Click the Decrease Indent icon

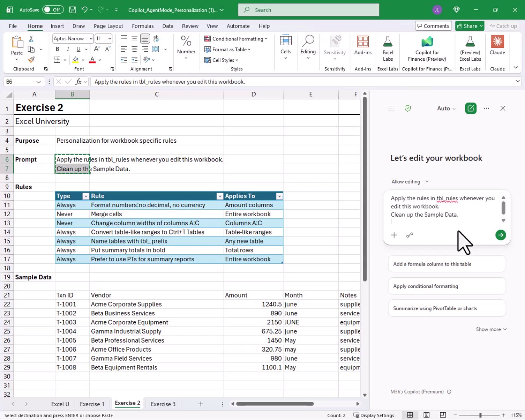click(124, 60)
